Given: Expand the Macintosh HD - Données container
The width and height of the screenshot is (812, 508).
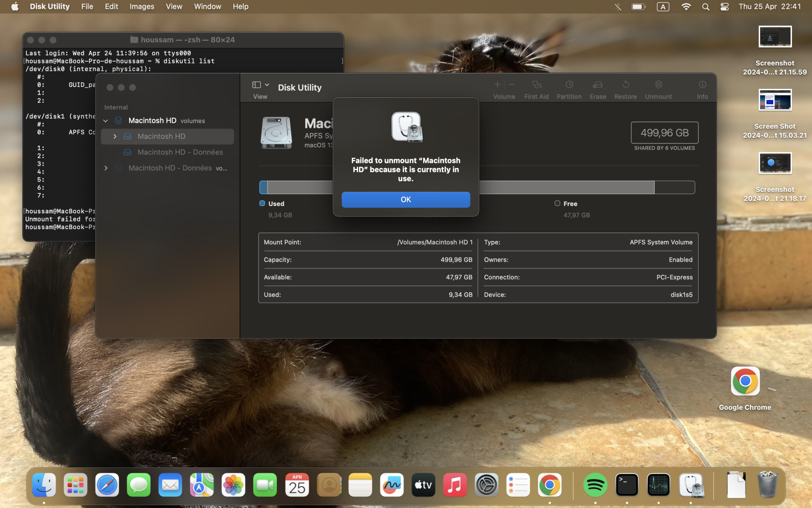Looking at the screenshot, I should 106,168.
